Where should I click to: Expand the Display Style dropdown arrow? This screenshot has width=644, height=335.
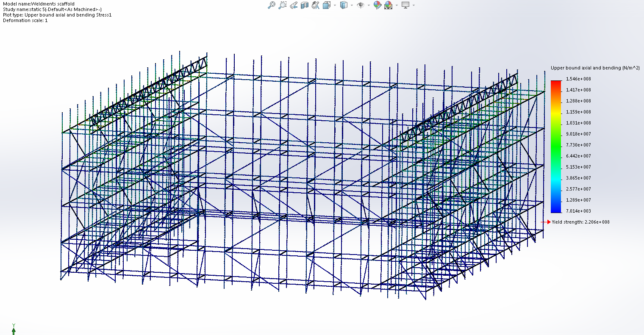(352, 5)
